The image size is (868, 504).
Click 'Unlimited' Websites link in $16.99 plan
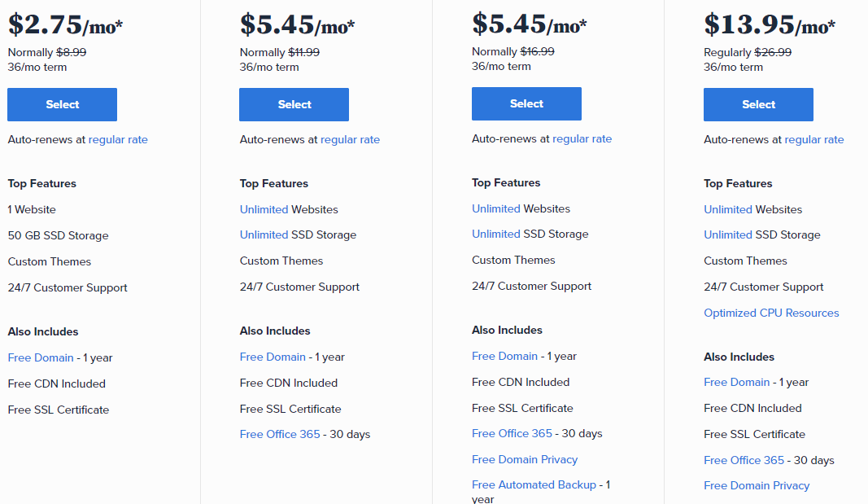(x=495, y=209)
